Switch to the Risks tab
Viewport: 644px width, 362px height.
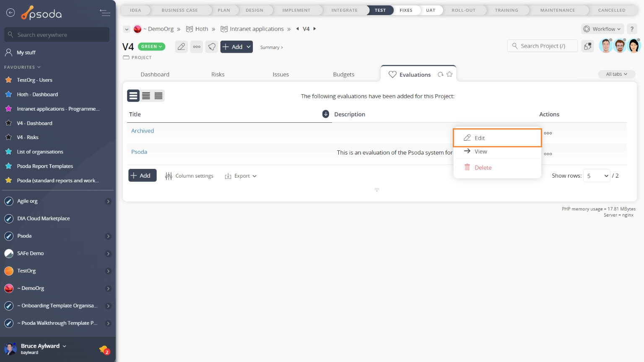point(218,75)
